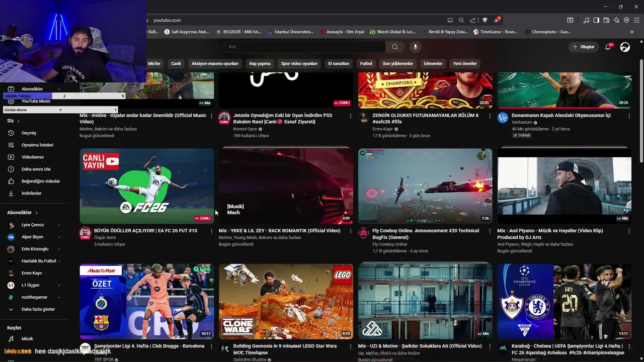Expand the Abonelikler section heading chevron
644x362 pixels.
coord(37,213)
